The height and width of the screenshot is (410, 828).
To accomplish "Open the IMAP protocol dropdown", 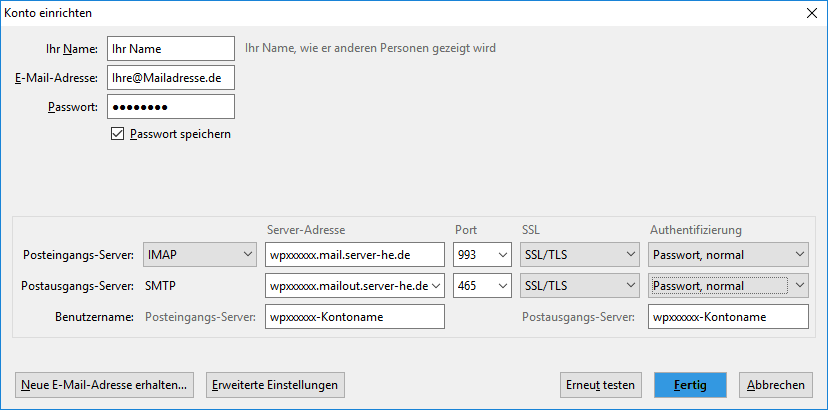I will coord(200,255).
